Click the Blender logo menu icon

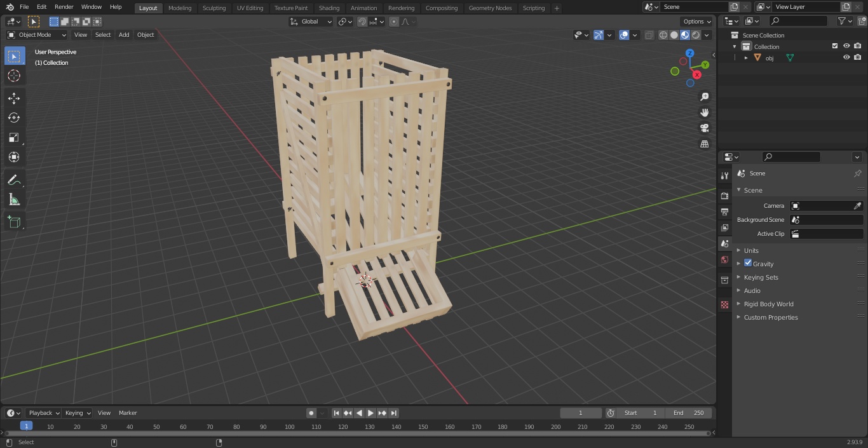pos(10,7)
